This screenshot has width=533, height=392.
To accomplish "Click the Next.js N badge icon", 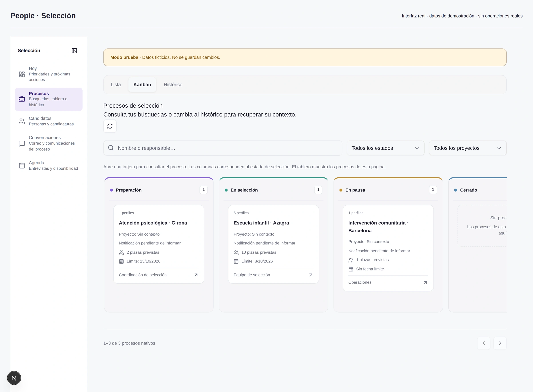I will [14, 378].
